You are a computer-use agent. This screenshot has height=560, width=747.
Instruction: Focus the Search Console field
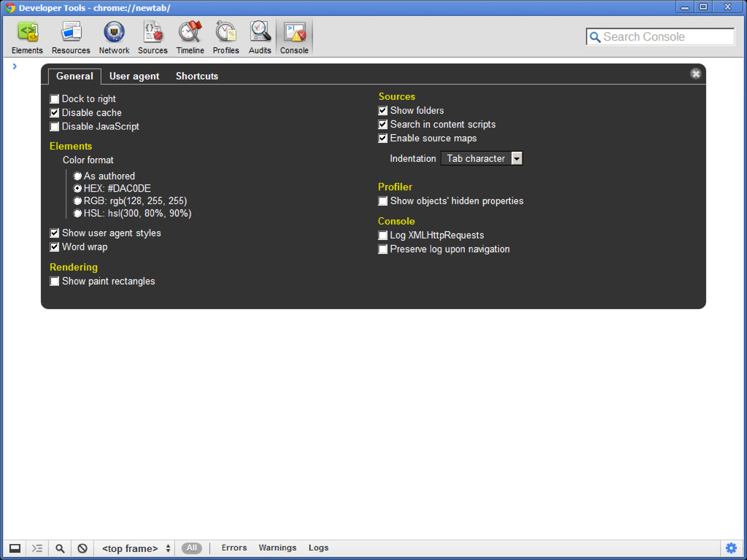(x=660, y=36)
